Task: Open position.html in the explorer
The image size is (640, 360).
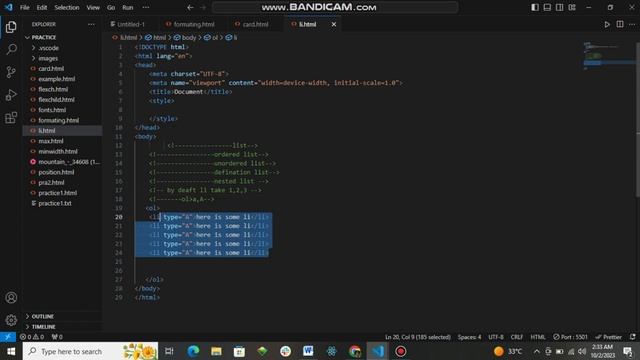Action: coord(56,172)
